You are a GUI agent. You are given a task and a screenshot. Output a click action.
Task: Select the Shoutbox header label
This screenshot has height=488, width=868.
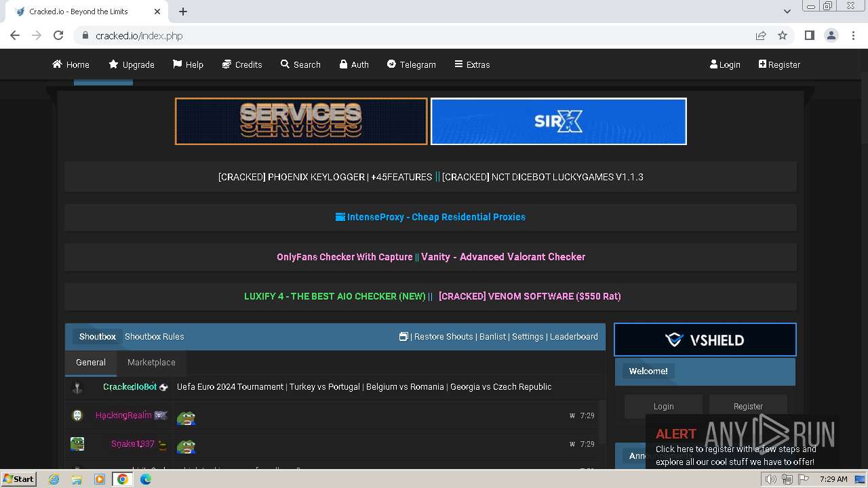point(98,336)
